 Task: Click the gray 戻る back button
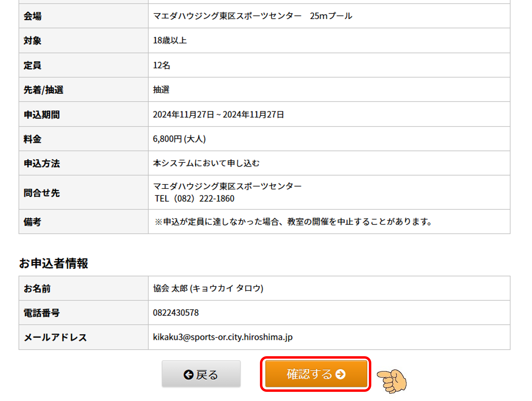[x=201, y=374]
